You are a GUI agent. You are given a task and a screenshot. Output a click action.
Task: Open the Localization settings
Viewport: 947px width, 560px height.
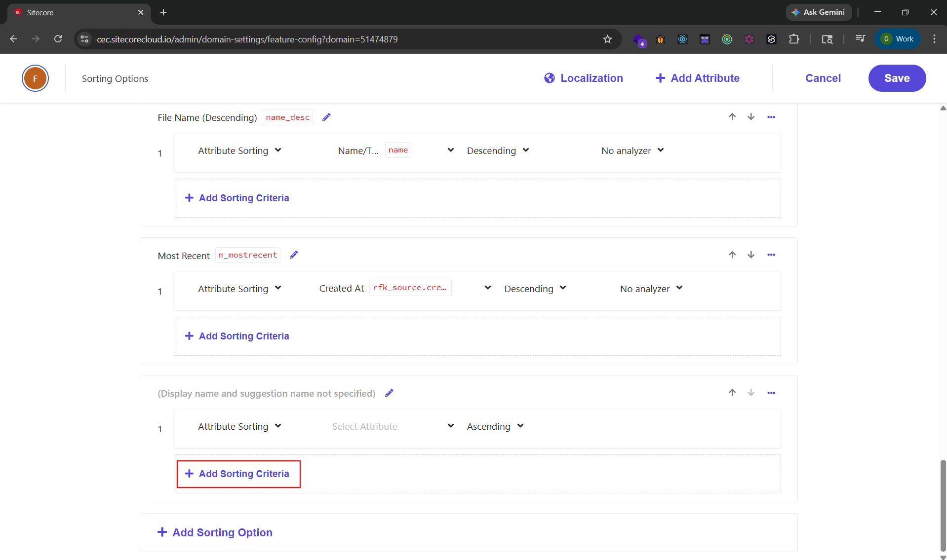pos(584,78)
